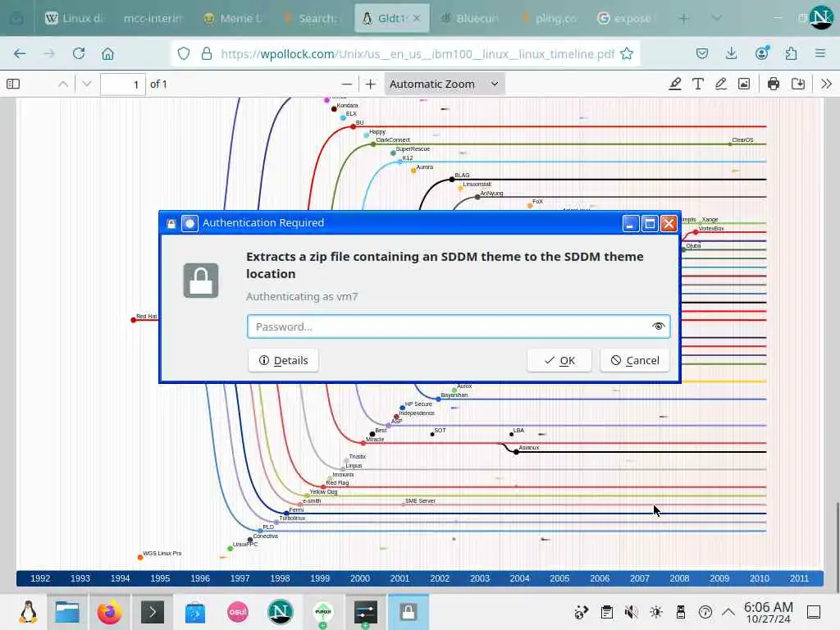Open the Firefox downloads panel
The image size is (840, 630).
[x=731, y=53]
